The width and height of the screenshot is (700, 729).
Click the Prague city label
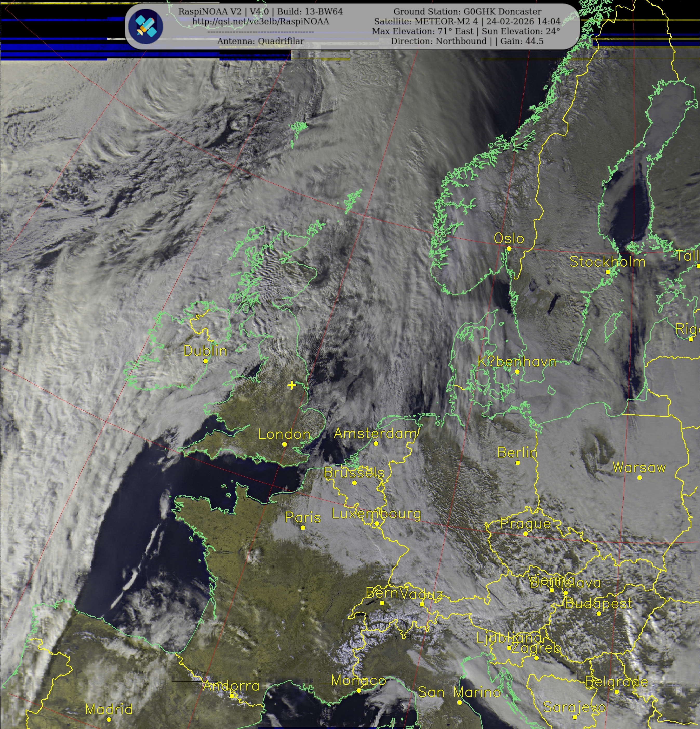525,523
